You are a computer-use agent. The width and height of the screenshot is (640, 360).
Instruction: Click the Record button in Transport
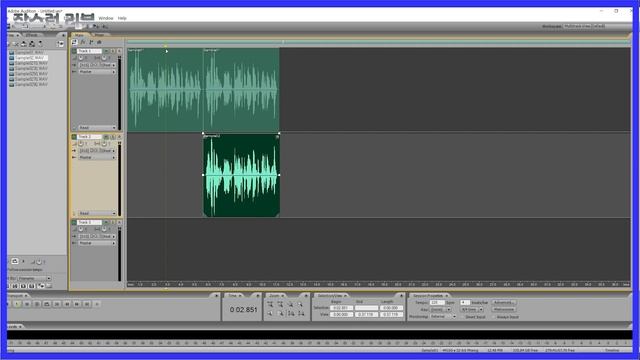(x=97, y=304)
